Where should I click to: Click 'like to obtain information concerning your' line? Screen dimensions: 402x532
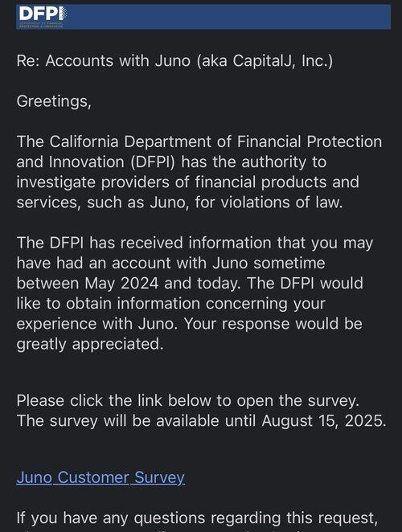click(x=170, y=304)
